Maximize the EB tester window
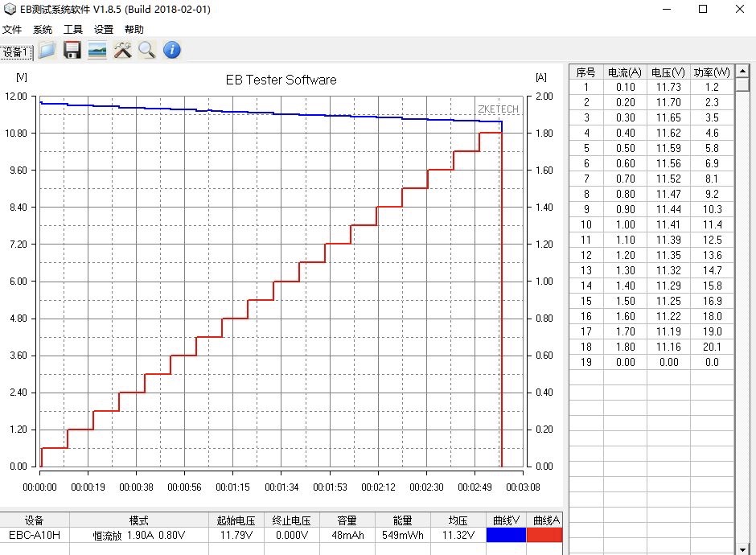Screen dimensions: 756x555 pyautogui.click(x=702, y=10)
